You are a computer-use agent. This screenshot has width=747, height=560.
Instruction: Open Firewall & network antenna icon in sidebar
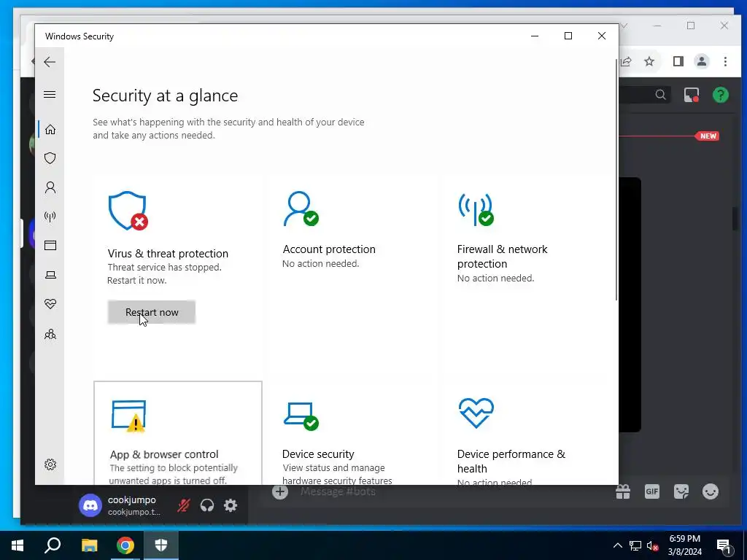[50, 217]
